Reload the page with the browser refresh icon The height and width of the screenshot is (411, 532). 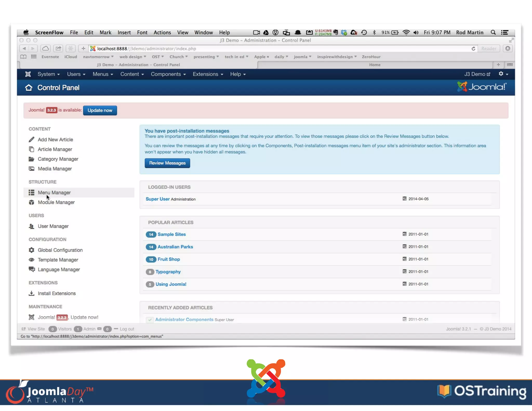point(473,49)
